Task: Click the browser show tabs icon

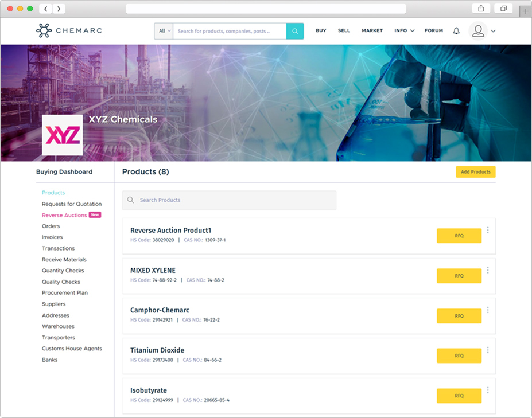Action: 503,9
